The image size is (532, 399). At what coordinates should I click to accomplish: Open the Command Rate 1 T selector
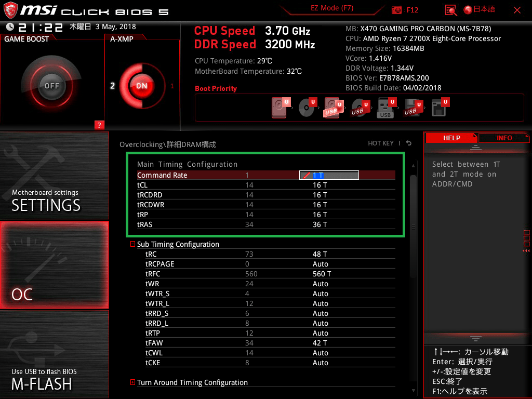[329, 175]
